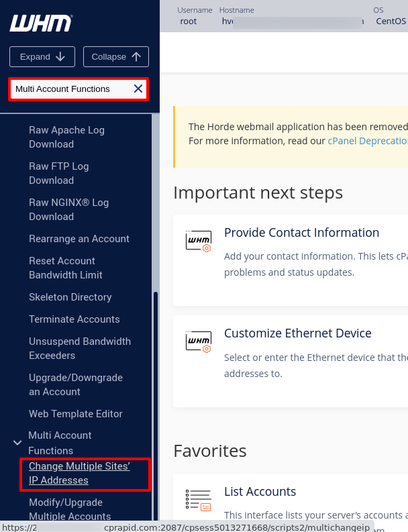This screenshot has width=408, height=532.
Task: Open Modify/Upgrade Multiple Accounts
Action: [x=70, y=509]
